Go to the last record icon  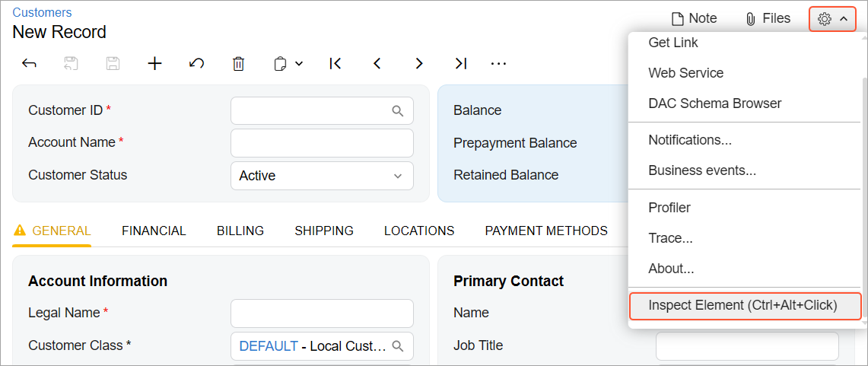(461, 64)
